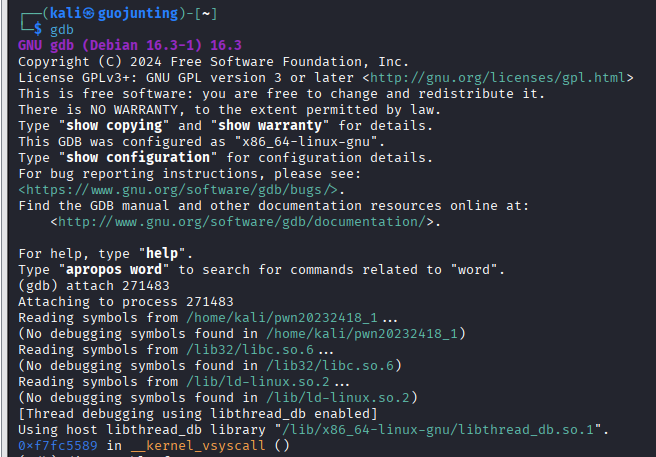Select the 'GNU gdb (Debian 16.3-1) 16.3' line

(x=130, y=46)
